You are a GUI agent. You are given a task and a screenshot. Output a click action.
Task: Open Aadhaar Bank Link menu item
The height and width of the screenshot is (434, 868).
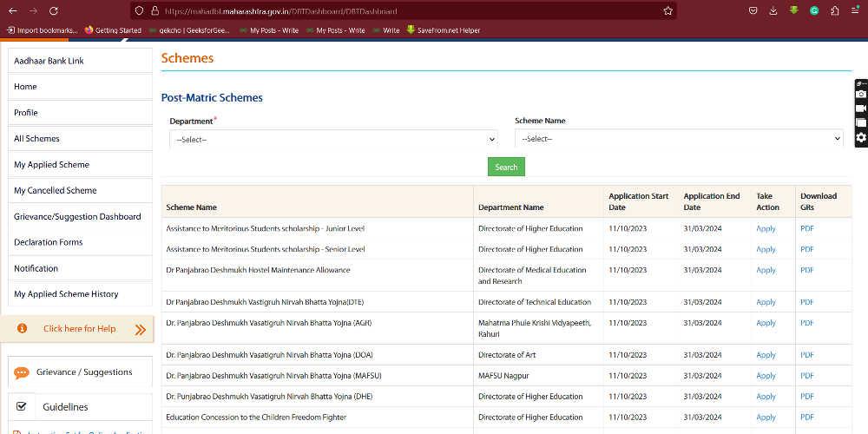(x=80, y=61)
